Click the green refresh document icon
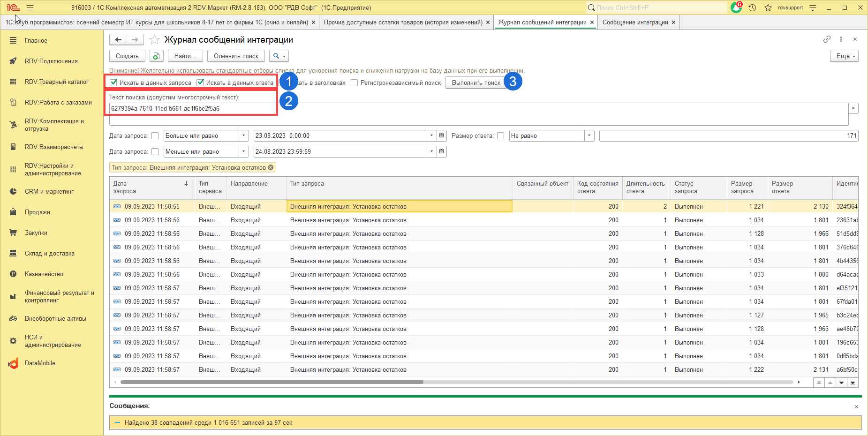The height and width of the screenshot is (436, 868). pyautogui.click(x=156, y=56)
